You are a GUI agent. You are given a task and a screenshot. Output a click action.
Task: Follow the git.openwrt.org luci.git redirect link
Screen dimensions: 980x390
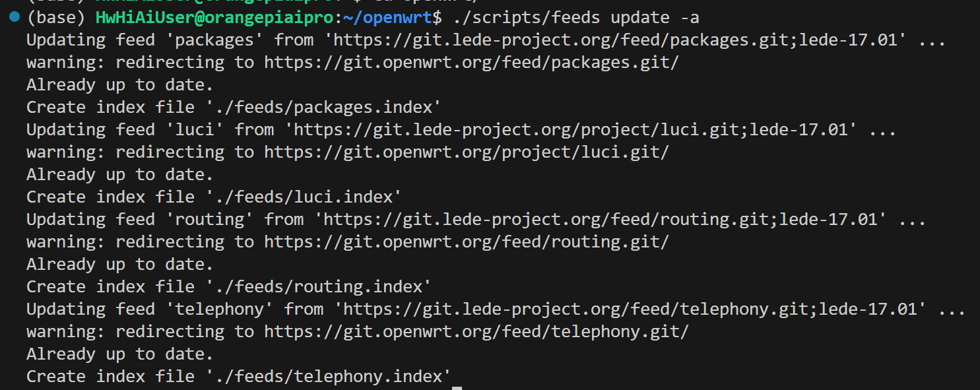(x=467, y=152)
